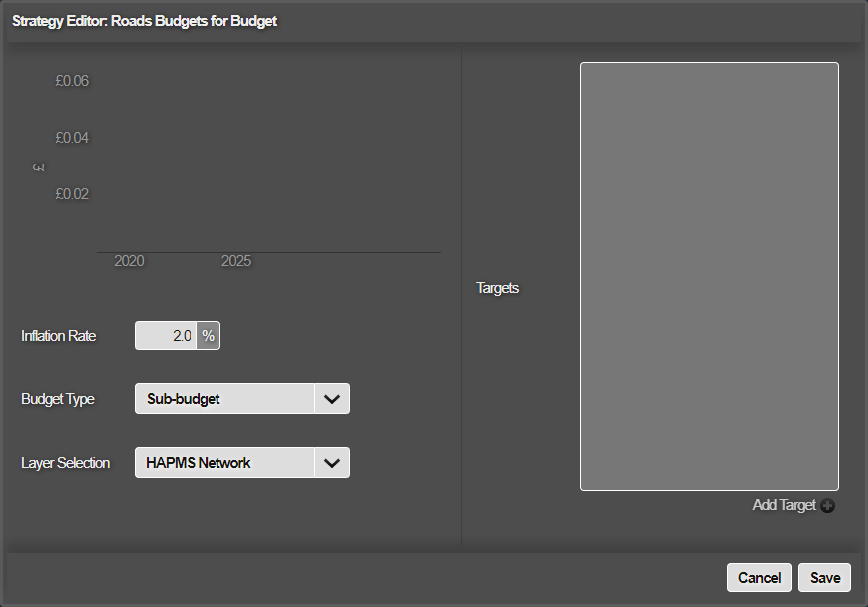Focus the Inflation Rate input field
This screenshot has height=607, width=868.
click(166, 336)
